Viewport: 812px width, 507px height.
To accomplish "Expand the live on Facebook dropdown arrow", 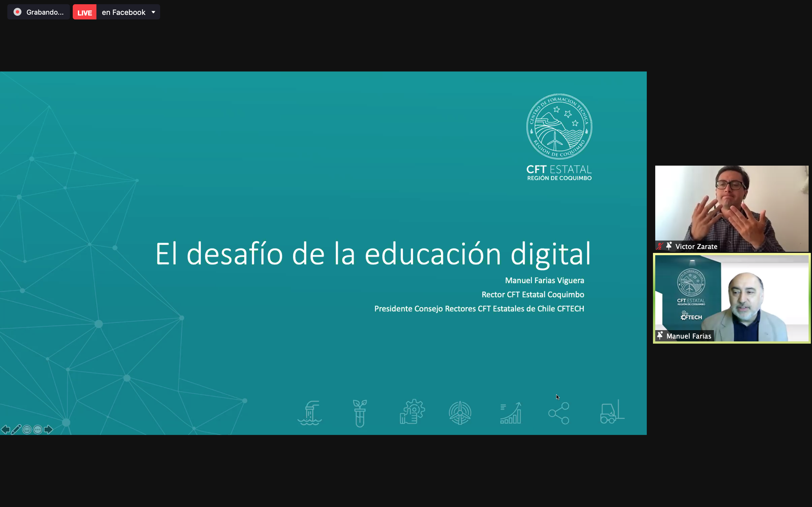I will coord(153,12).
